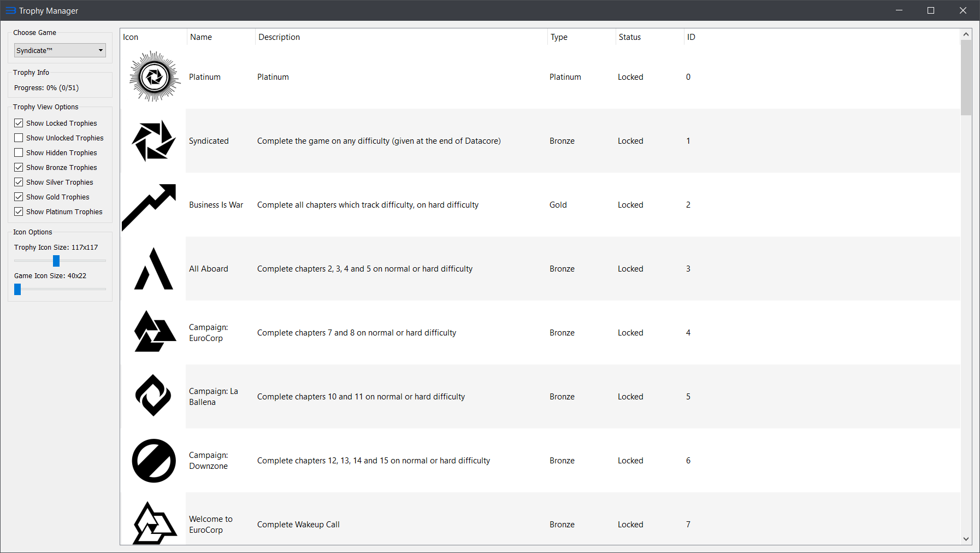980x553 pixels.
Task: Toggle Show Silver Trophies checkbox
Action: coord(19,182)
